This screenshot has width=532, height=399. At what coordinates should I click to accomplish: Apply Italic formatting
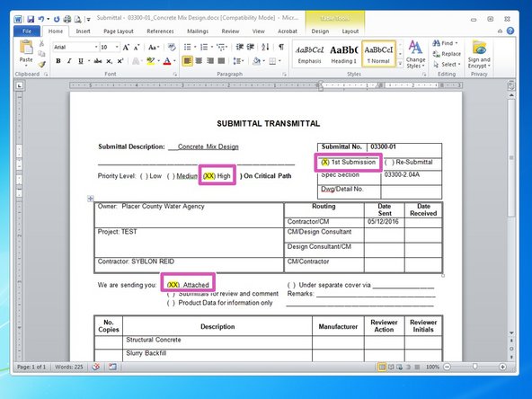[69, 61]
